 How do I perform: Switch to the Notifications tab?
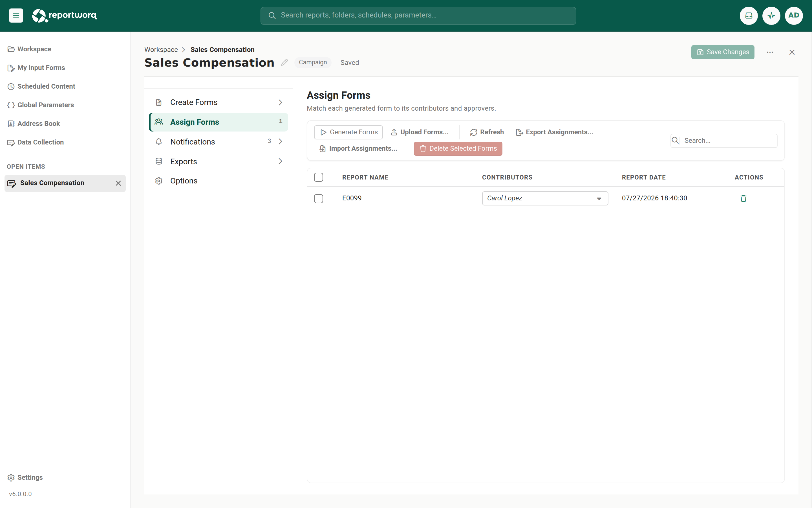tap(219, 142)
